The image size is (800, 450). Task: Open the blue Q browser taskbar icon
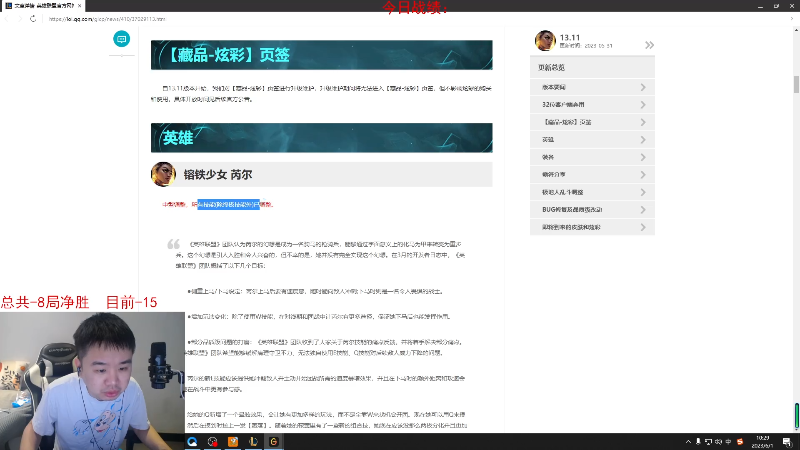pos(192,442)
